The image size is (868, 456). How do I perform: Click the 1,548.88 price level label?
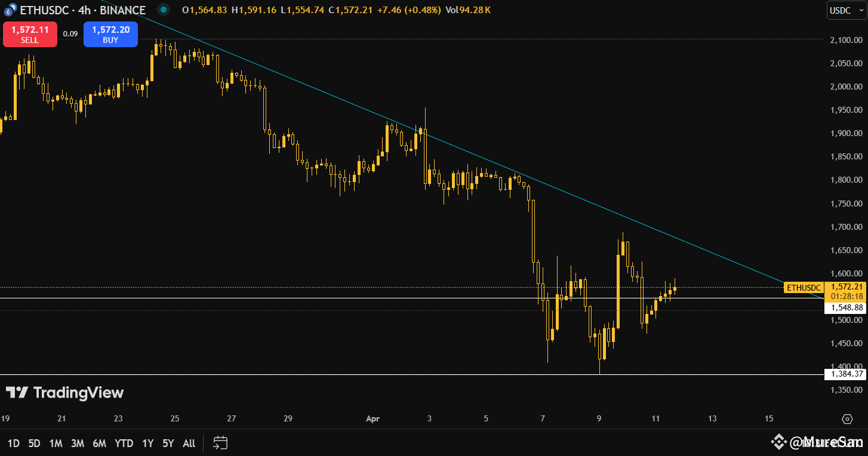point(845,308)
